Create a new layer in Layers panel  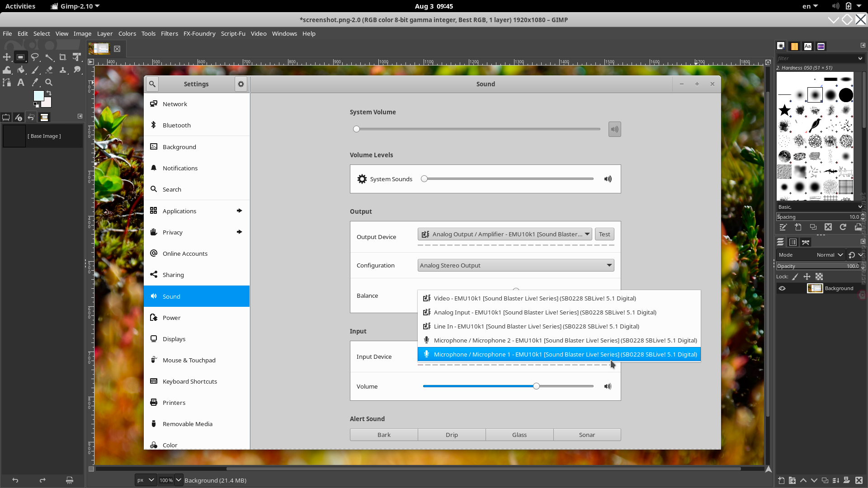pos(781,480)
